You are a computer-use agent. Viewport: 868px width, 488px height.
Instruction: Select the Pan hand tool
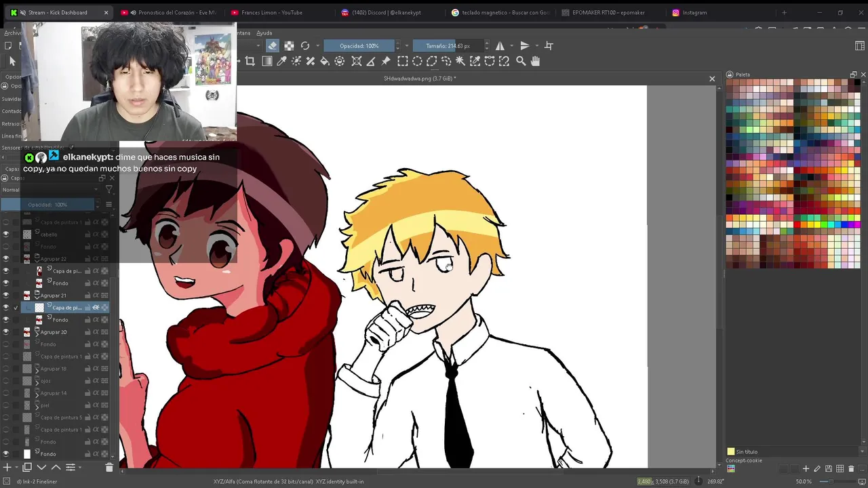535,61
